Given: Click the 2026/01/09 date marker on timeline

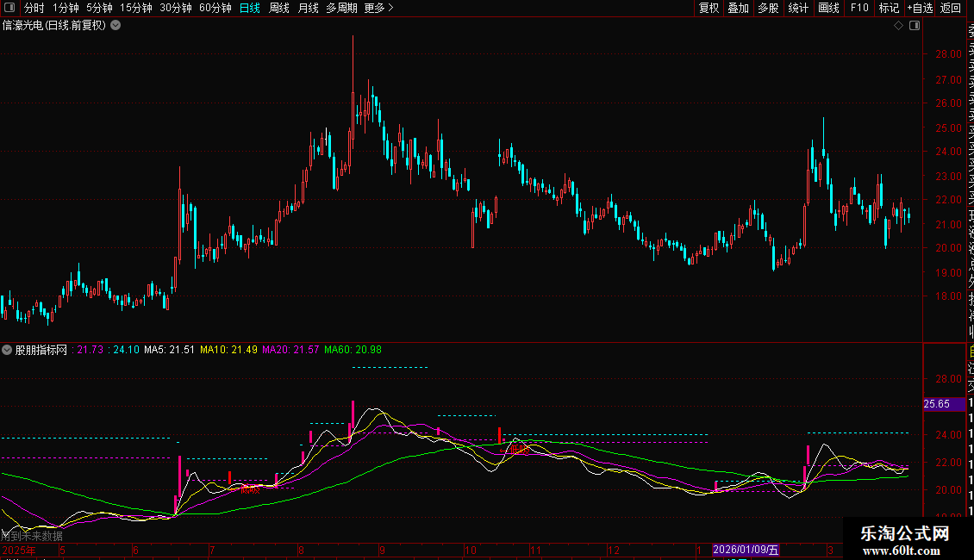Looking at the screenshot, I should click(746, 550).
